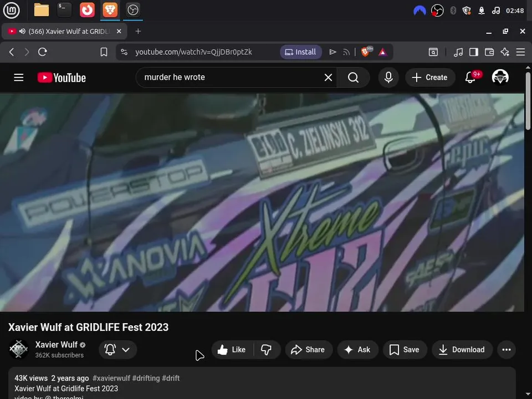Open the notification bell in the system tray
The width and height of the screenshot is (532, 399).
point(482,11)
